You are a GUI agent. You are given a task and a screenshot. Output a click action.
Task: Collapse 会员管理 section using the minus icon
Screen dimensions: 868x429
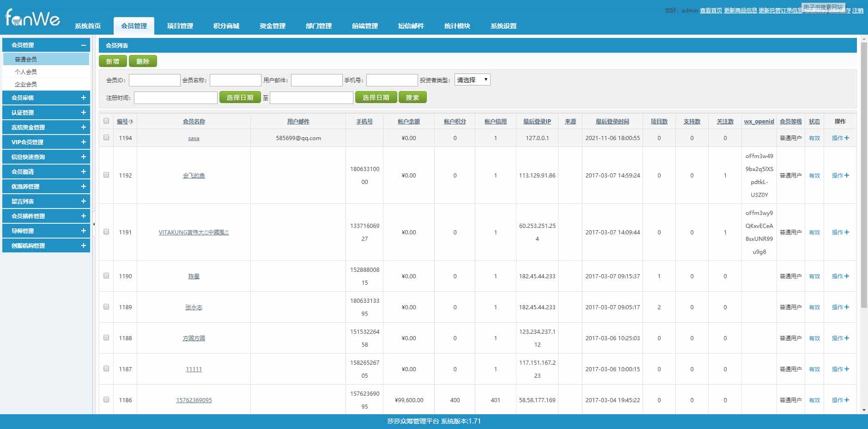(84, 45)
